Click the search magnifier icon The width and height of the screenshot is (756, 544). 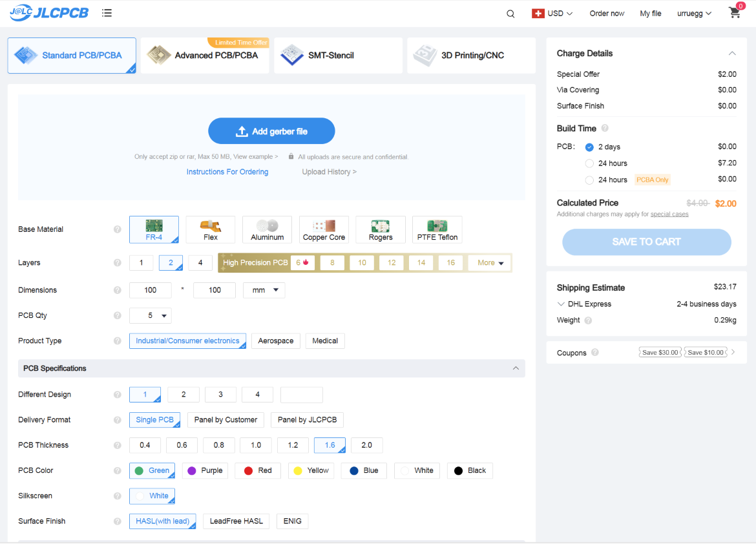click(x=510, y=14)
